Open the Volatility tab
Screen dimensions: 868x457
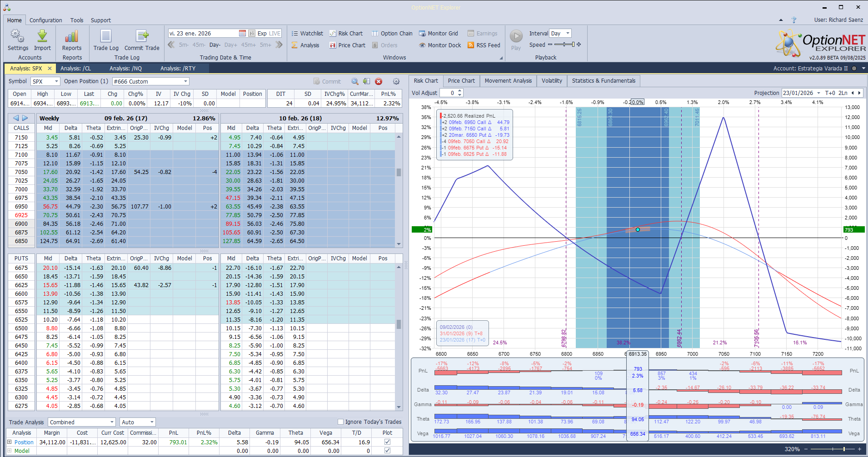click(552, 80)
